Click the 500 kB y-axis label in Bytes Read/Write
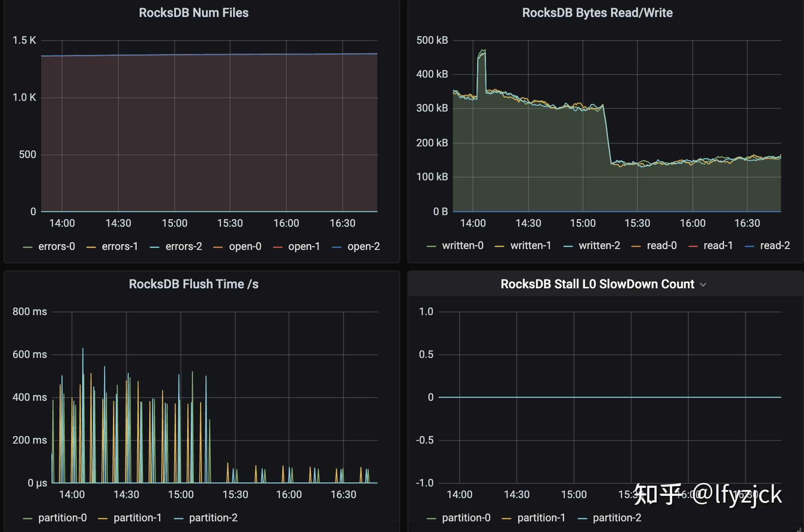Screen dimensions: 804x532 (x=432, y=40)
